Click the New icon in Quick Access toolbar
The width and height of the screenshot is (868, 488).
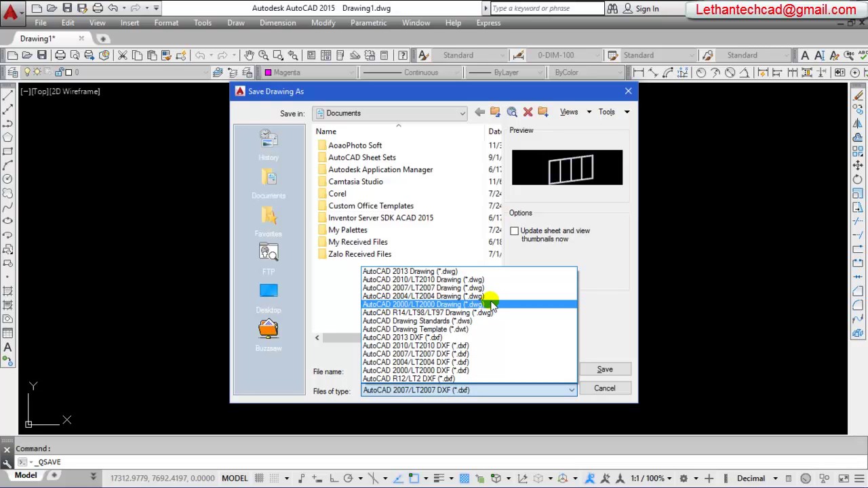(x=37, y=8)
